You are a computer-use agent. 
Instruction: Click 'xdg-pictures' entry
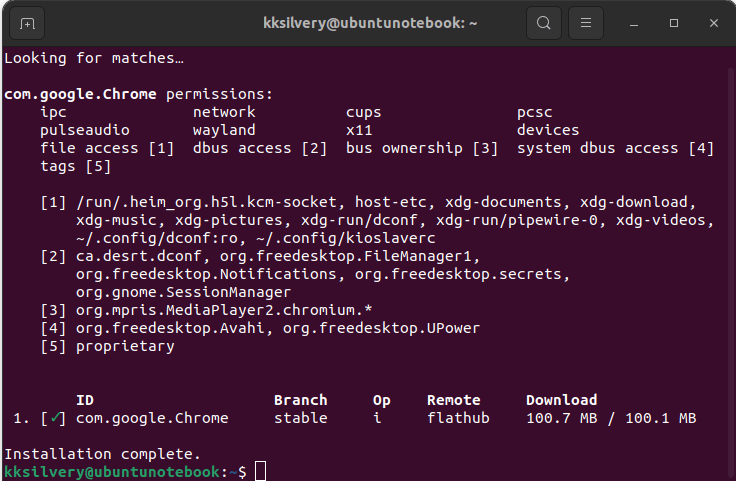point(229,220)
